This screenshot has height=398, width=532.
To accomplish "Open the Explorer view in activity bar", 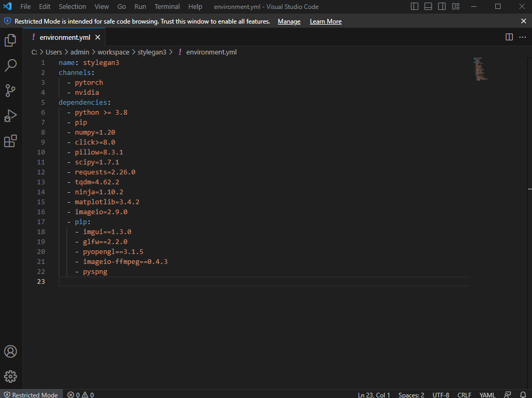I will tap(10, 40).
